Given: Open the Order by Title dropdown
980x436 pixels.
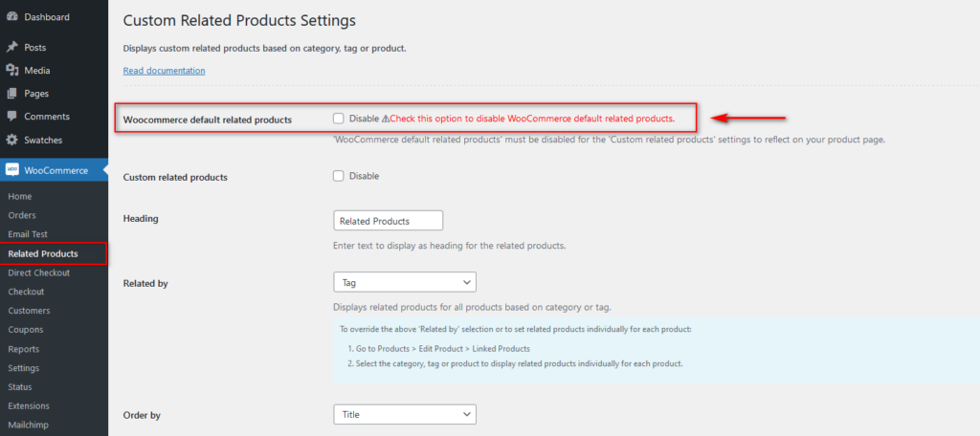Looking at the screenshot, I should [405, 414].
